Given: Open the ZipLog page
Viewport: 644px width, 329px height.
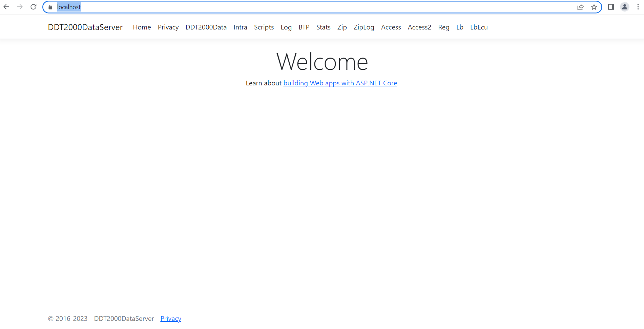Looking at the screenshot, I should pos(363,27).
